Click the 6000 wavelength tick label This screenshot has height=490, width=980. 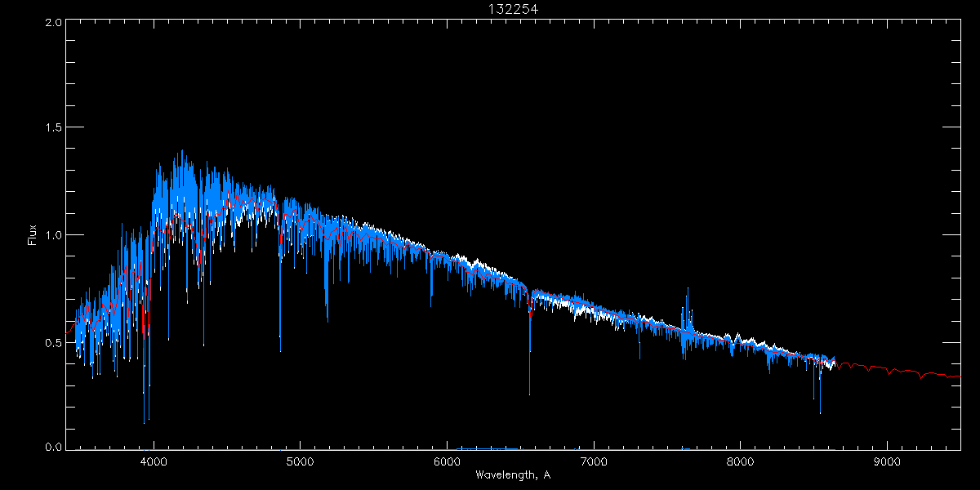click(x=447, y=461)
